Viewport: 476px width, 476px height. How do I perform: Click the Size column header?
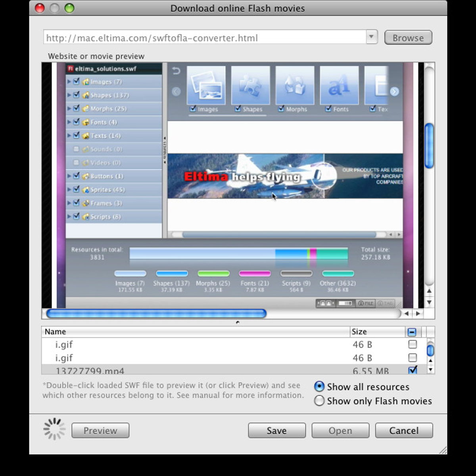point(377,332)
